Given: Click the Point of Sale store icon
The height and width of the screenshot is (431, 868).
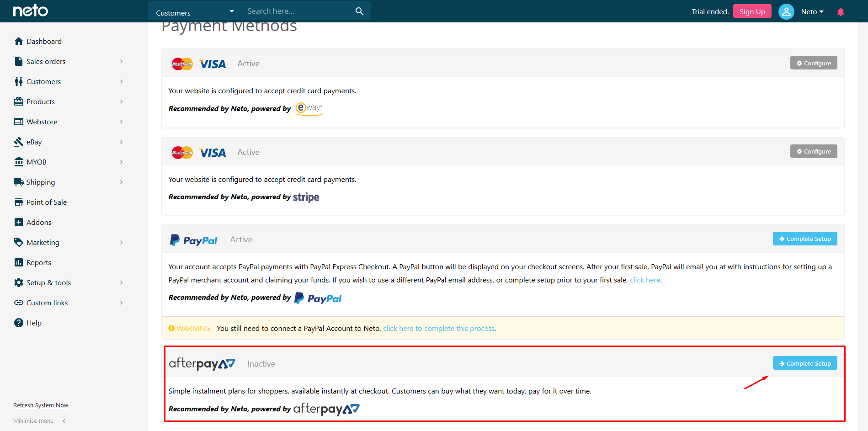Looking at the screenshot, I should tap(19, 202).
